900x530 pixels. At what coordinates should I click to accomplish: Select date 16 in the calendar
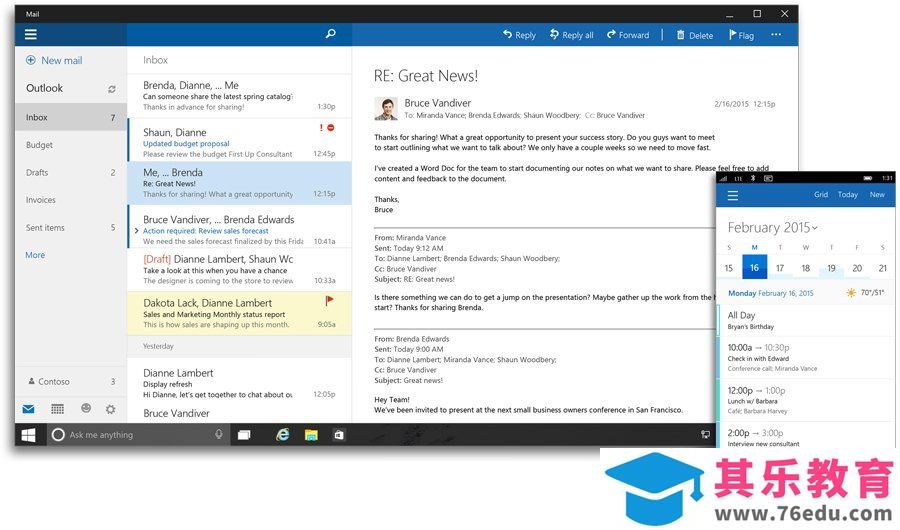[x=754, y=268]
